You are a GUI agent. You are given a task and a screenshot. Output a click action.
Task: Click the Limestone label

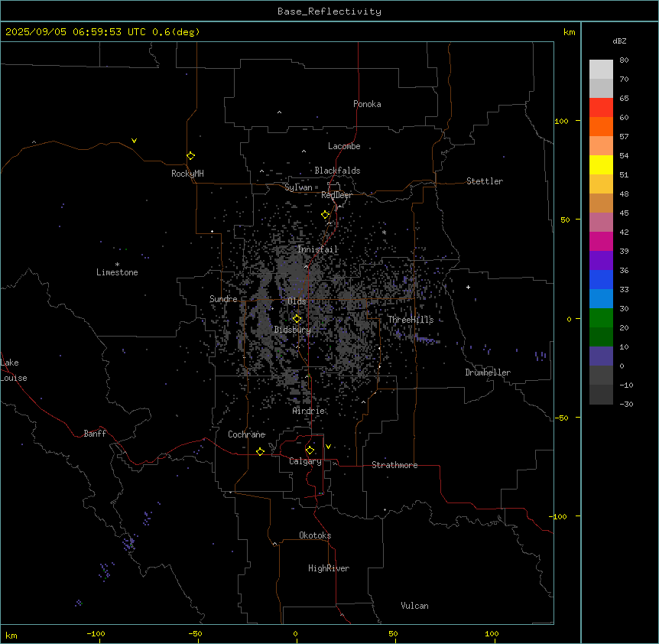pyautogui.click(x=117, y=273)
